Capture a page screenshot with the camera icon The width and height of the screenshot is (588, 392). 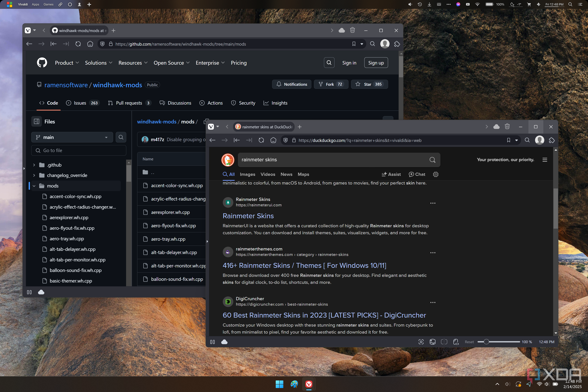point(421,342)
